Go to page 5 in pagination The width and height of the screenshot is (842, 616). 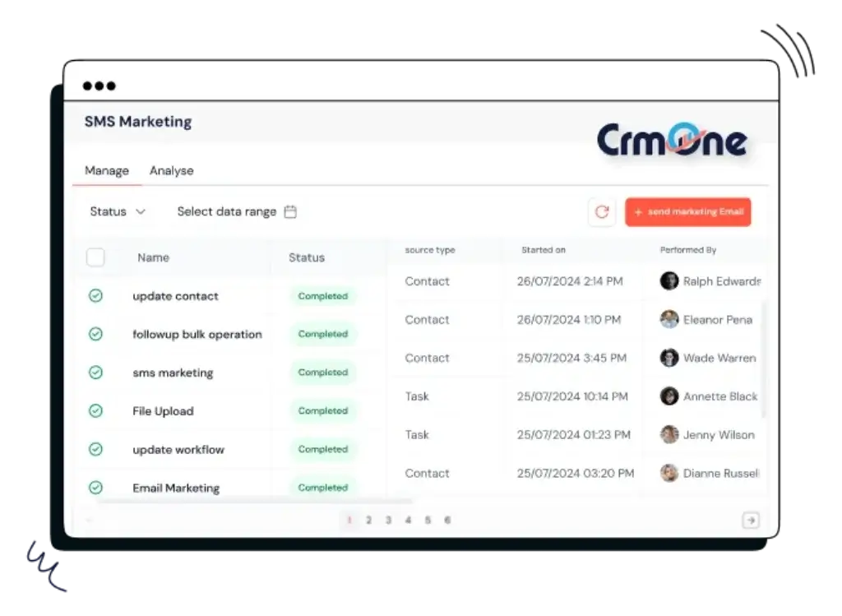coord(428,520)
